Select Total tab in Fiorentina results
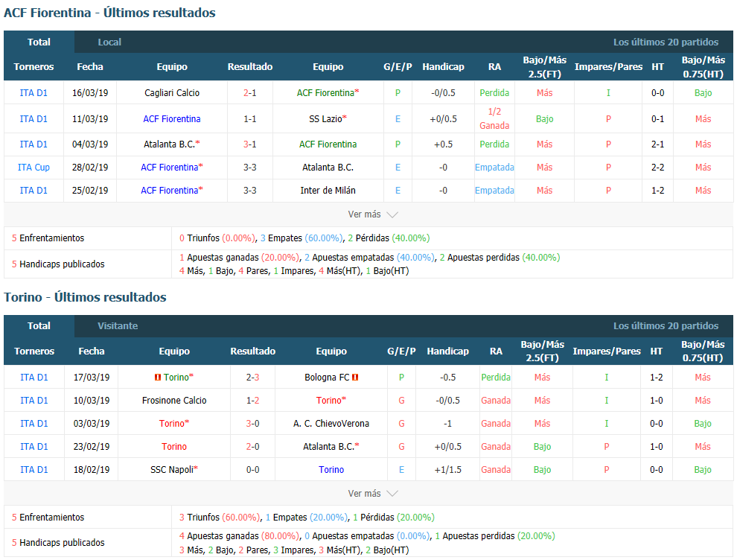The height and width of the screenshot is (560, 737). coord(39,42)
